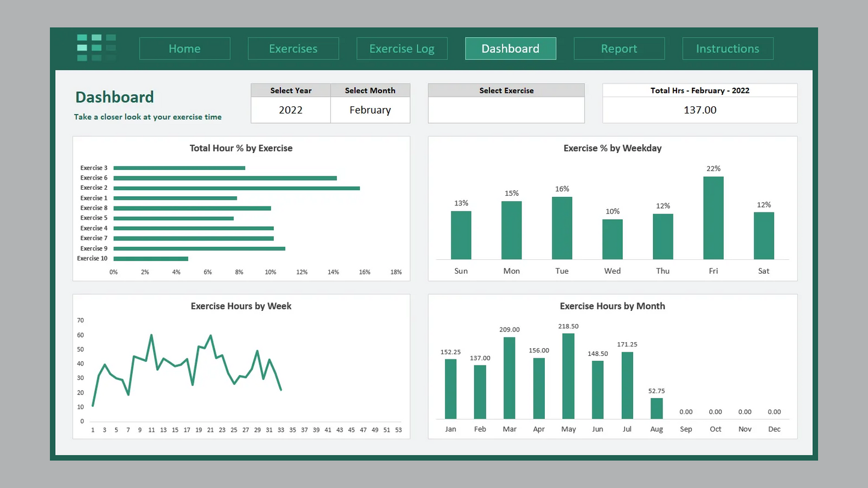Click the Dashboard heading title

[x=114, y=97]
